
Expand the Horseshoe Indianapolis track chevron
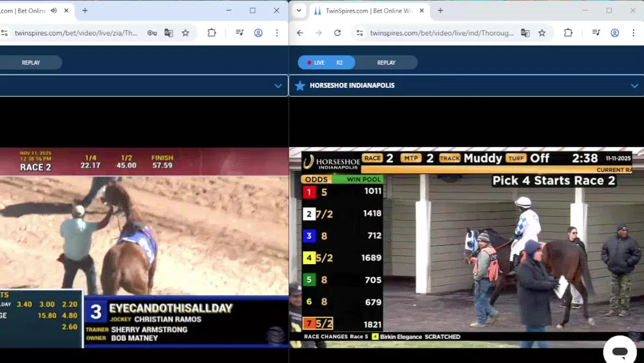point(634,86)
